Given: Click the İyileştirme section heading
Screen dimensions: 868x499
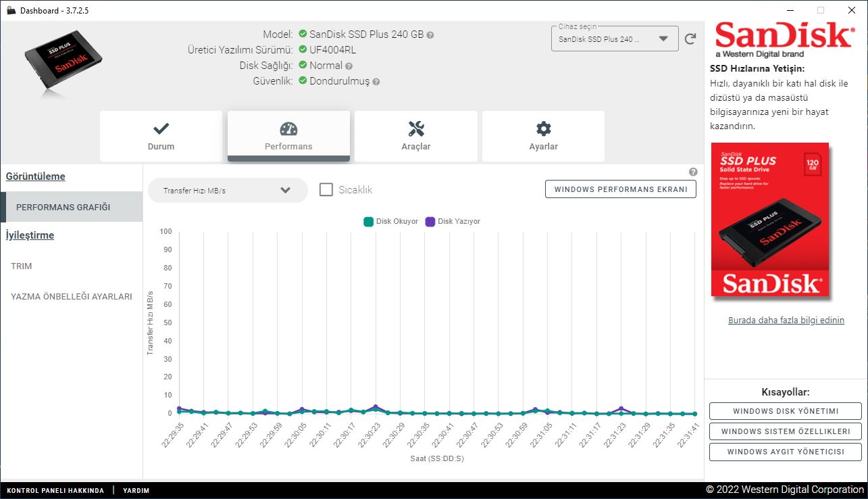Looking at the screenshot, I should (30, 235).
